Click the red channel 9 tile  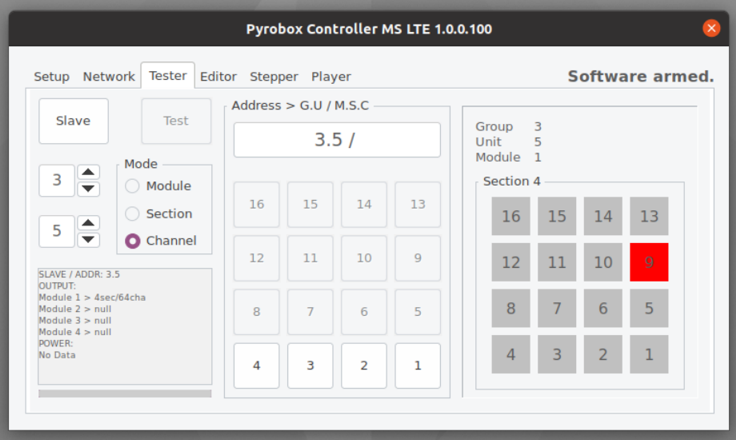click(649, 262)
